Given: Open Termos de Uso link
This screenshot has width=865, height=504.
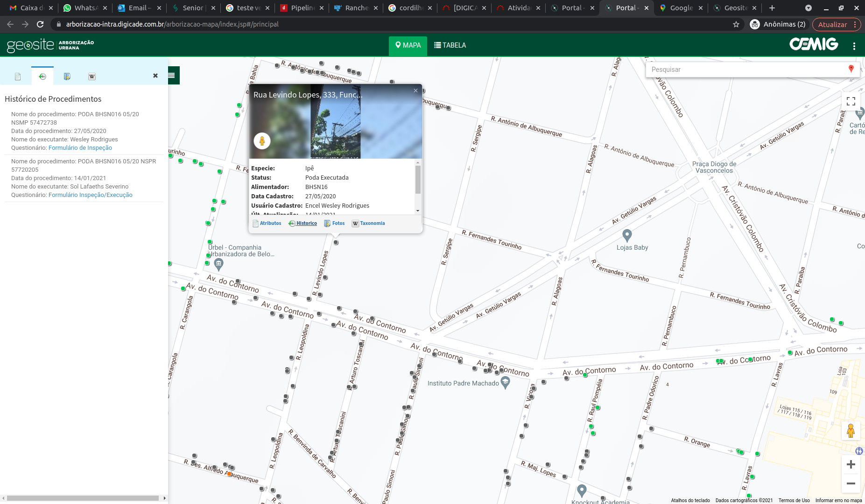Looking at the screenshot, I should tap(794, 500).
